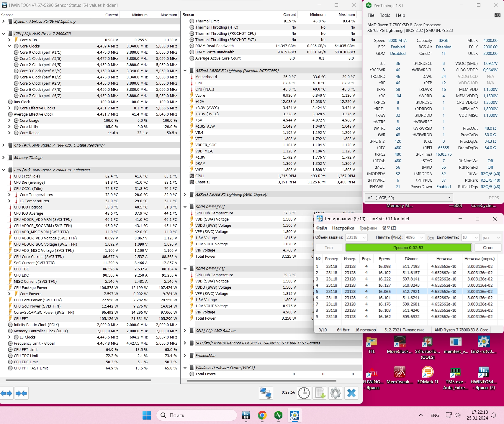Show hidden system tray icons
Screen dimensions: 504x424
[x=421, y=415]
